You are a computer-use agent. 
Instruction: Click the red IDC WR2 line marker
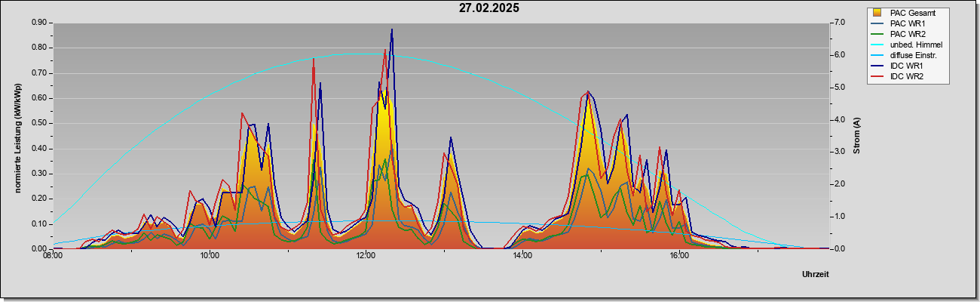877,77
